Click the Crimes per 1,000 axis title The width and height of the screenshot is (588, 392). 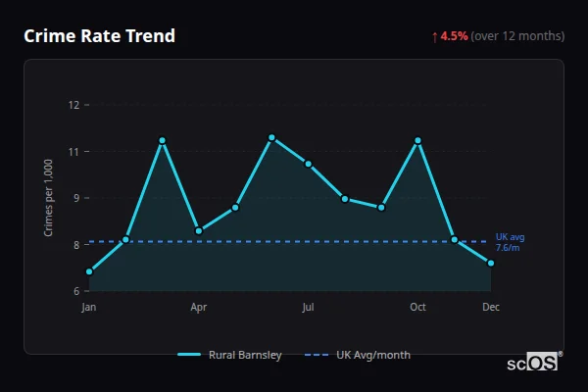(x=49, y=196)
